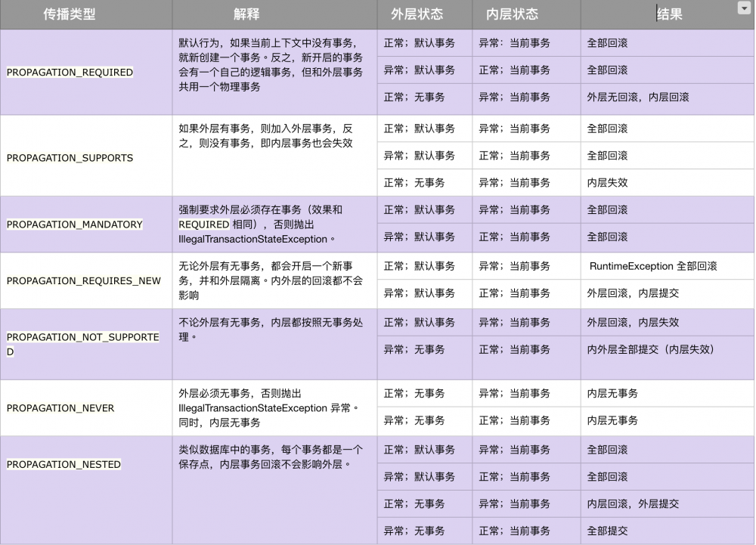This screenshot has width=756, height=545.
Task: Click the PROPAGATION_MANDATORY cell
Action: click(x=86, y=224)
